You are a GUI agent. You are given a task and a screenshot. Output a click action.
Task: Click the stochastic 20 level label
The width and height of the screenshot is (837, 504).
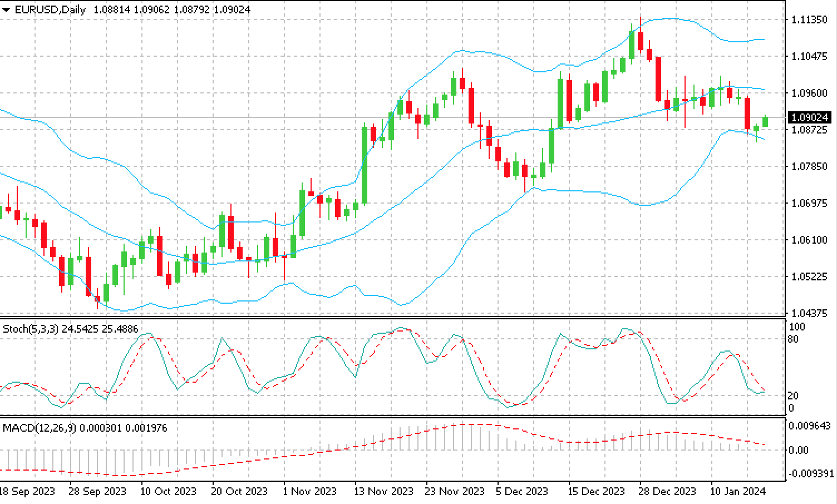[794, 396]
